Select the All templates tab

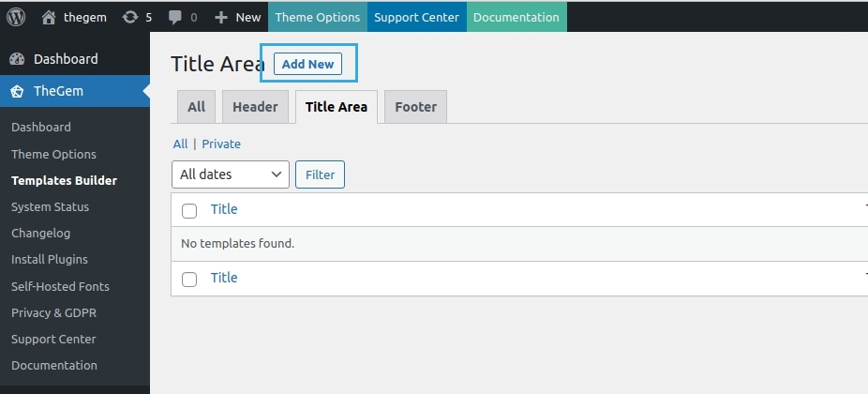click(x=196, y=107)
